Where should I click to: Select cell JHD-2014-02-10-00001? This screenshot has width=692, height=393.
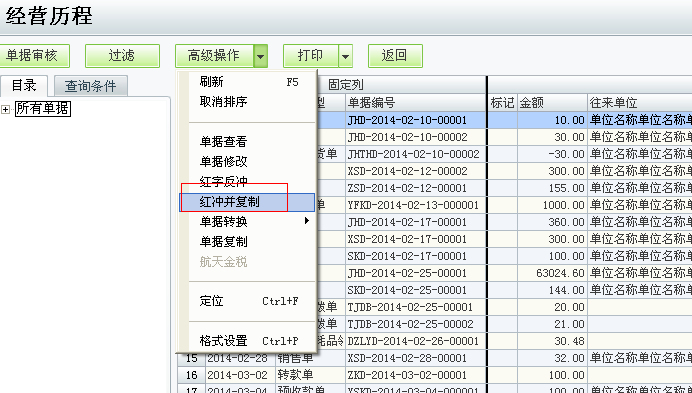416,120
